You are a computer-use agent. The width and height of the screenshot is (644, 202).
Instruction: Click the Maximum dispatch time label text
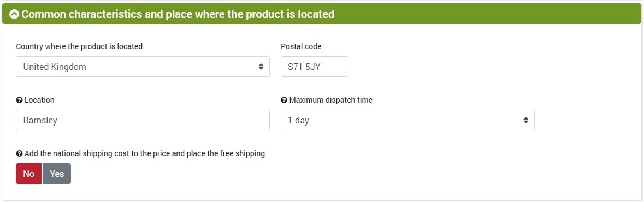331,100
